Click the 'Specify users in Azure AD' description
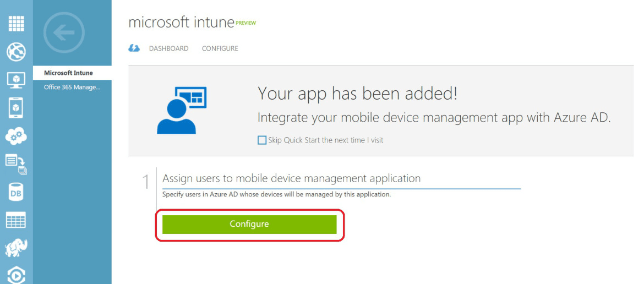The height and width of the screenshot is (284, 644). click(276, 194)
